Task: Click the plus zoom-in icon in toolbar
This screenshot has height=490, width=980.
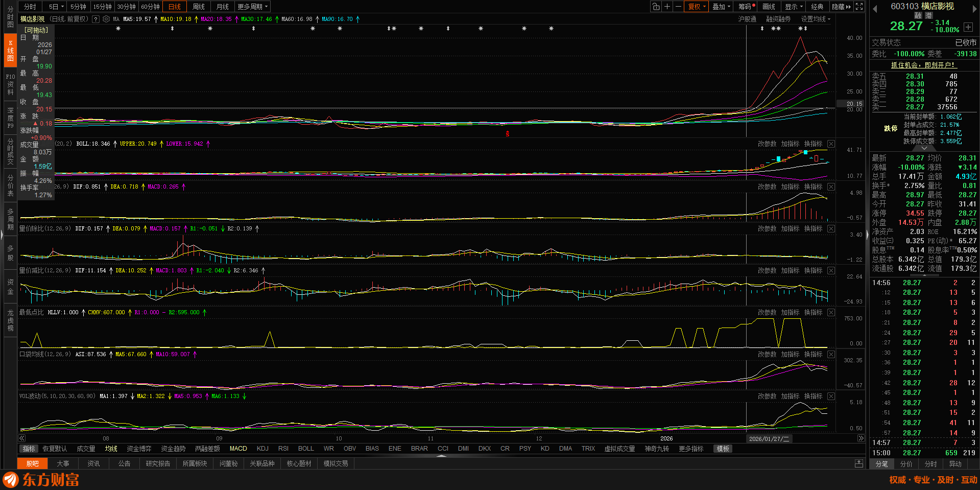Action: pyautogui.click(x=667, y=7)
